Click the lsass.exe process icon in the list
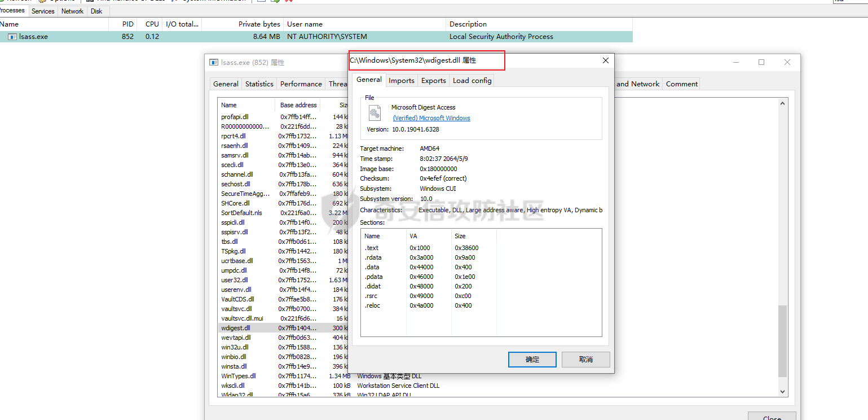868x420 pixels. (x=12, y=37)
